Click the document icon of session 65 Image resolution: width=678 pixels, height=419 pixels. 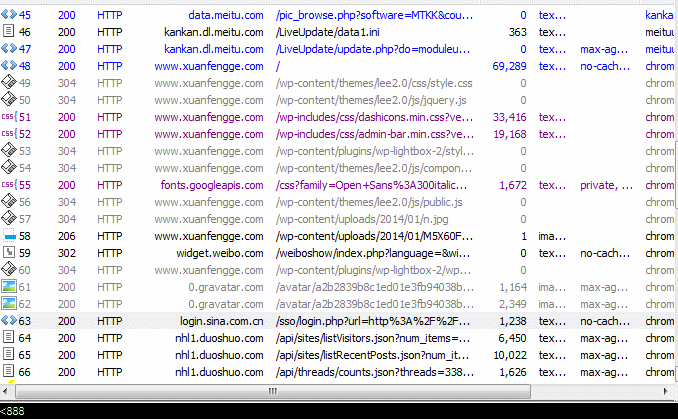9,355
